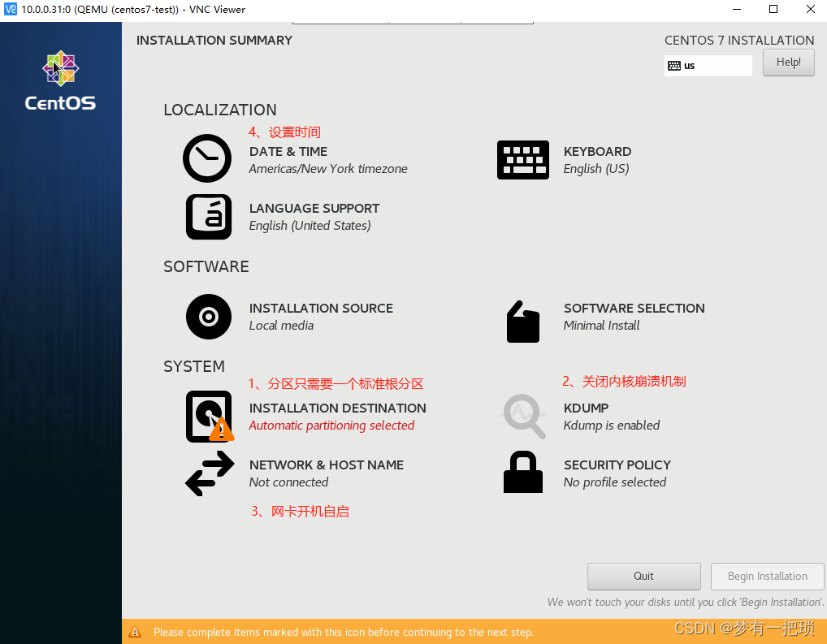The image size is (827, 644).
Task: Open the Software Selection package icon
Action: (x=522, y=322)
